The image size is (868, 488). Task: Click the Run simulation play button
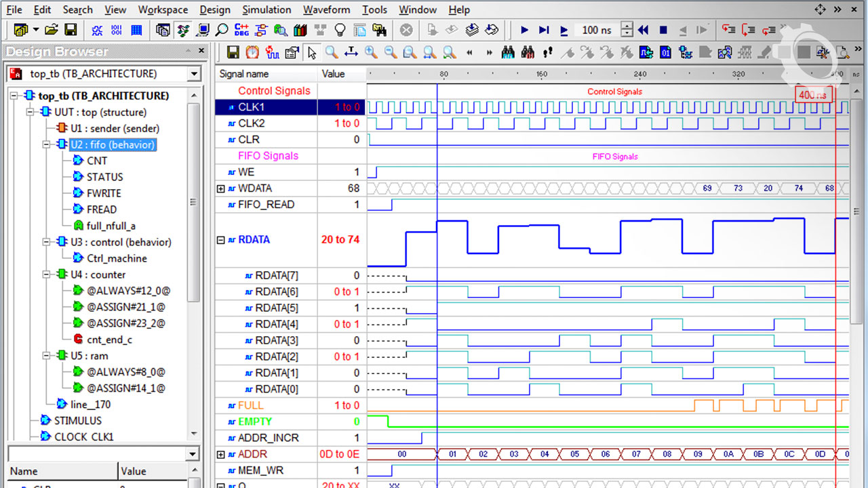click(x=524, y=30)
